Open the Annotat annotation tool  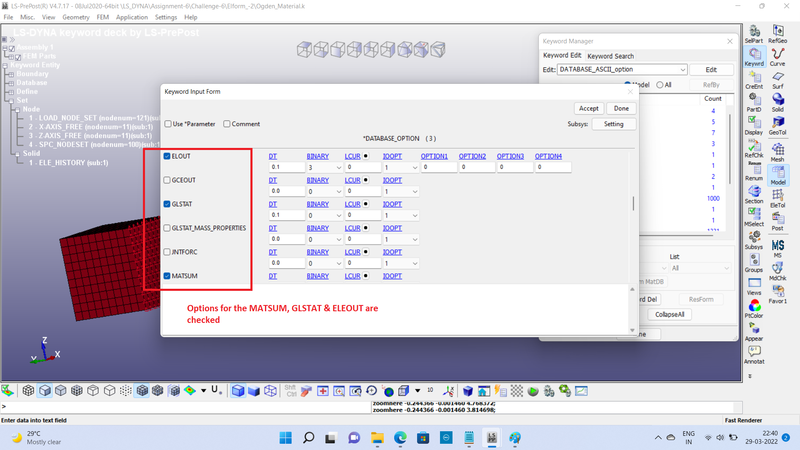[754, 355]
